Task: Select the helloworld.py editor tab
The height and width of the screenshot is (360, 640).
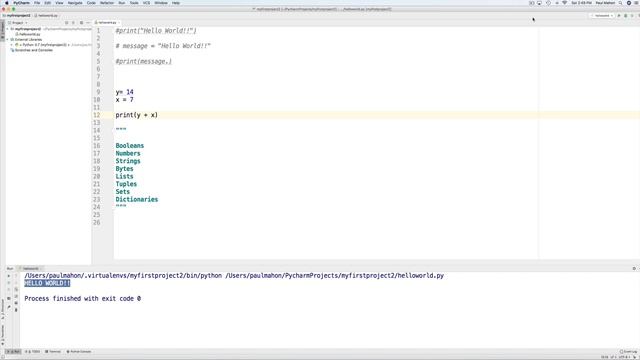Action: [x=107, y=23]
